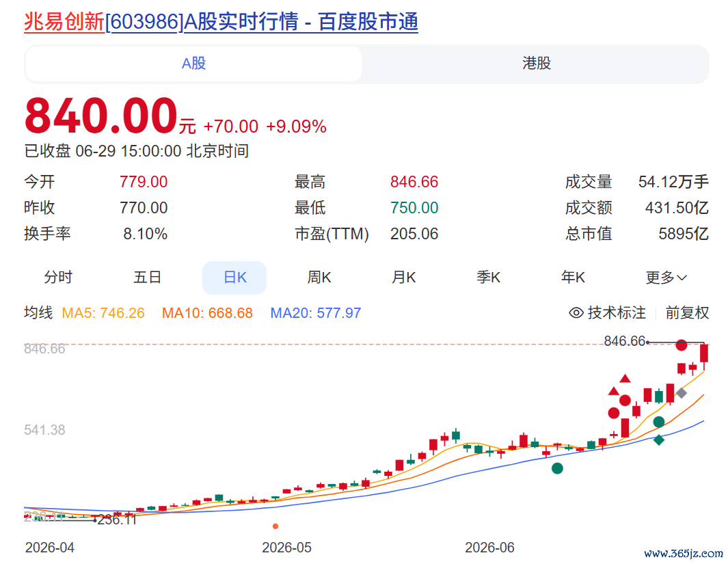
Task: Click the MA20: 577.97 indicator label
Action: tap(316, 313)
